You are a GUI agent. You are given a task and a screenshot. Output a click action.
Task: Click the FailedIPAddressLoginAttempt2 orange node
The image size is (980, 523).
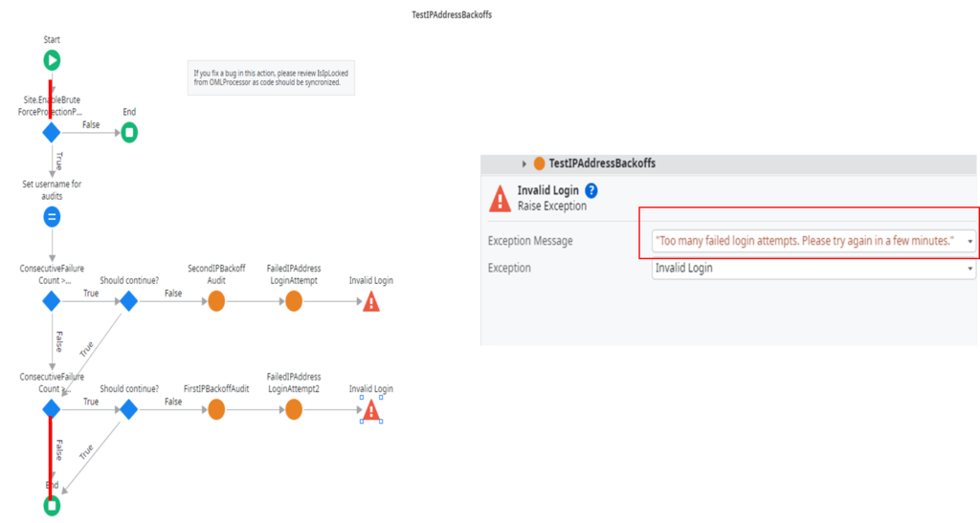[294, 409]
